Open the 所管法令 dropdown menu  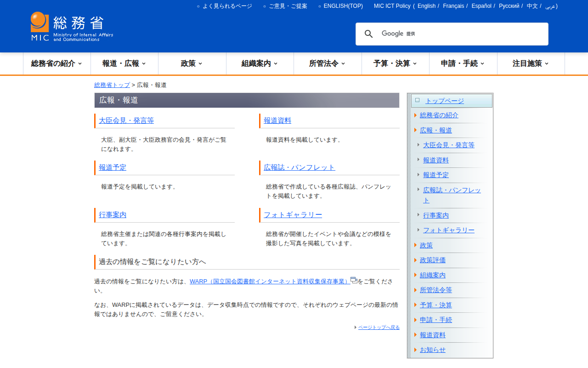point(327,63)
